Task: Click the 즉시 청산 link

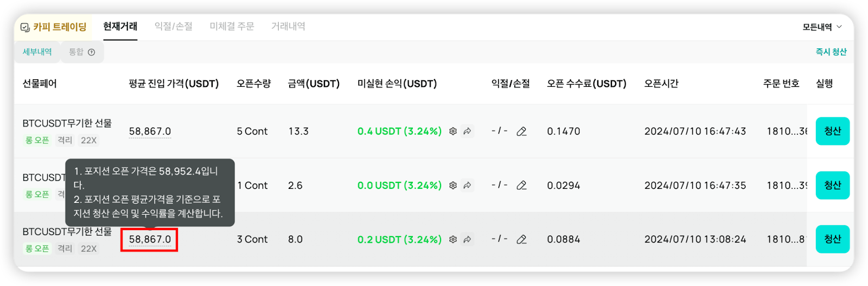Action: (x=831, y=52)
